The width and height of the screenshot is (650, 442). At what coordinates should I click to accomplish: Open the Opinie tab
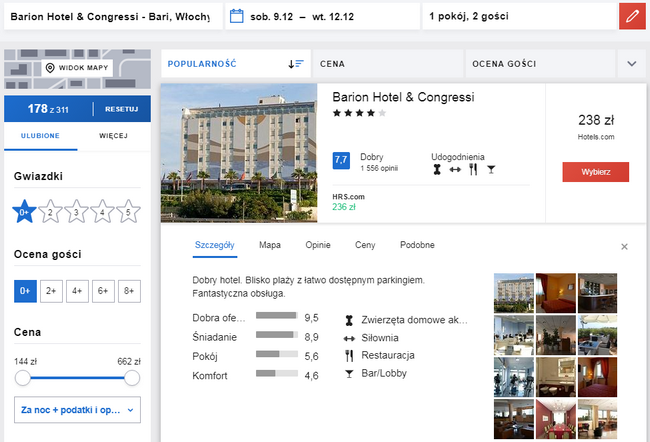click(x=318, y=245)
